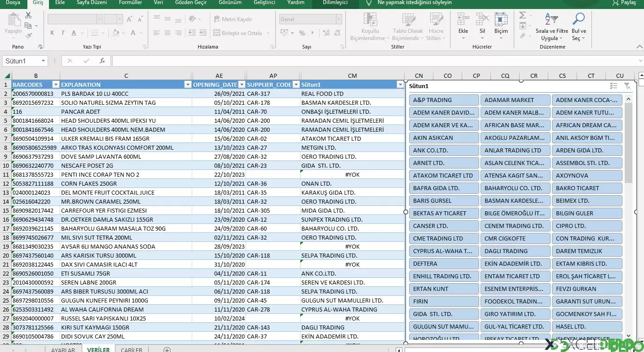Toggle slicer Multi-Select mode icon
644x352 pixels.
click(614, 86)
